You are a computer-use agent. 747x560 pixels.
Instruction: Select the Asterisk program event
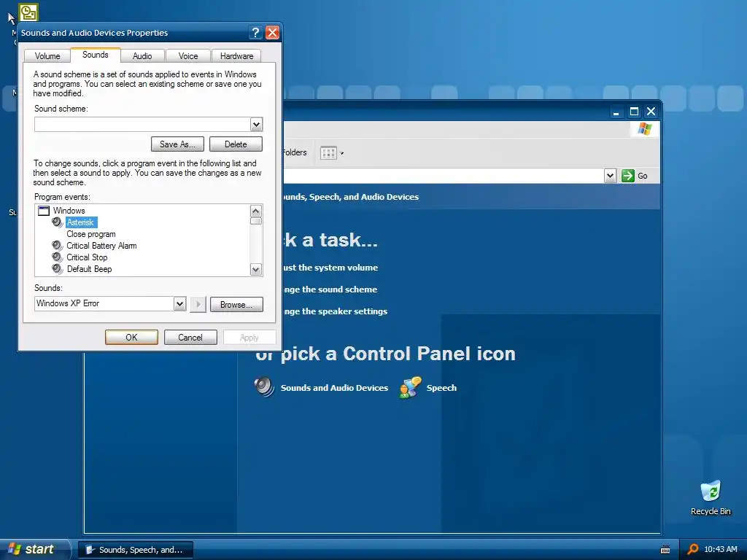[80, 222]
